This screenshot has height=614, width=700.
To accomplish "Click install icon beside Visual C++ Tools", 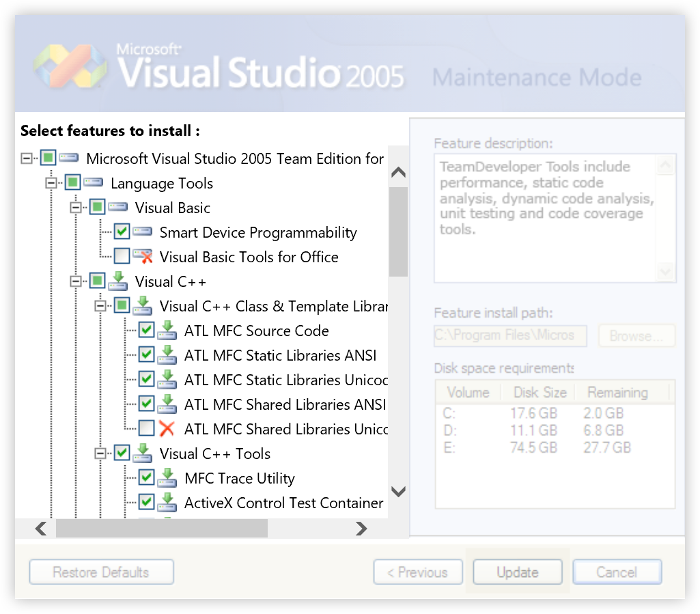I will tap(143, 452).
